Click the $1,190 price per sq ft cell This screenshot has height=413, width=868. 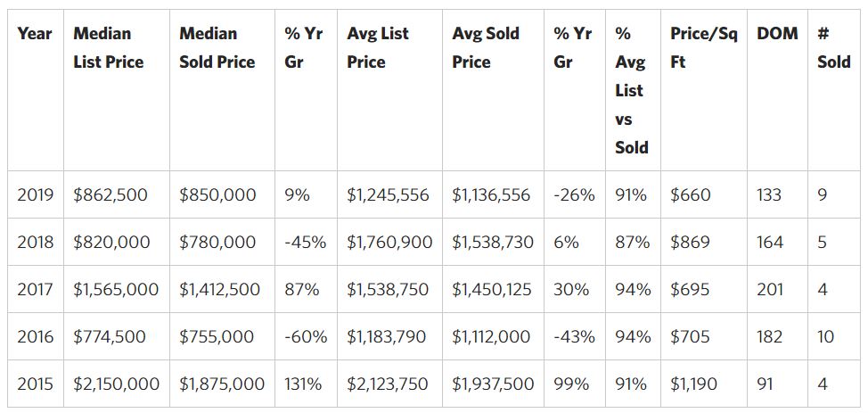pos(695,384)
